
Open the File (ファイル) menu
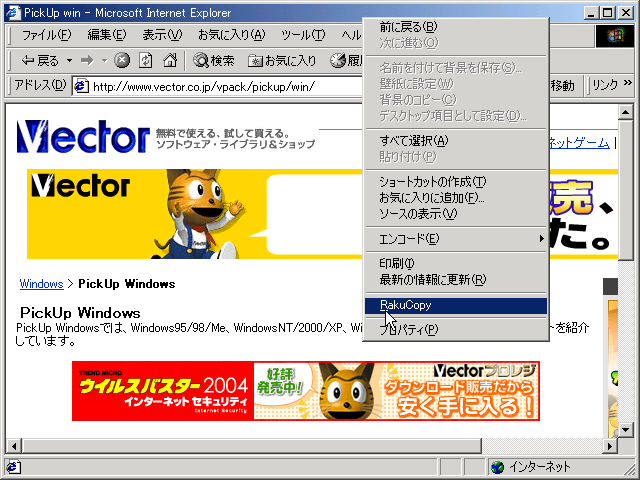(46, 35)
